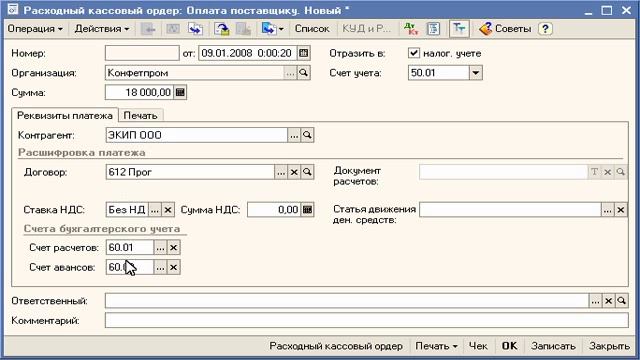The image size is (640, 360).
Task: Click the Комментарий input field
Action: [x=367, y=320]
